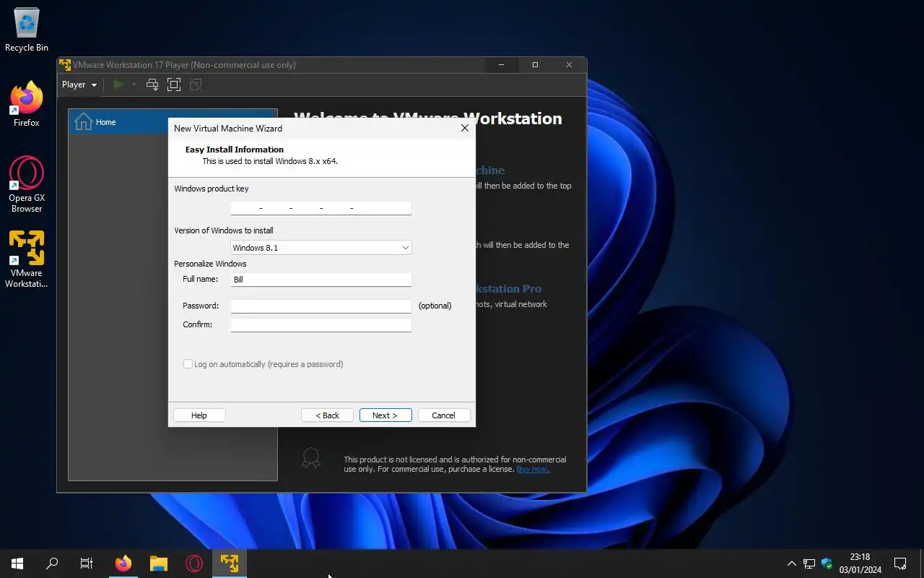Open the Player menu dropdown
Screen dimensions: 924x578
[79, 85]
